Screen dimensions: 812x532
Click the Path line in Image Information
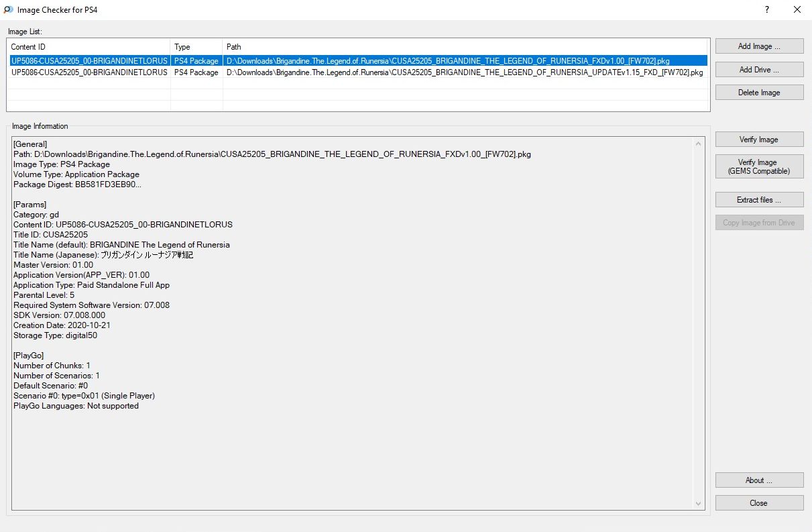272,154
